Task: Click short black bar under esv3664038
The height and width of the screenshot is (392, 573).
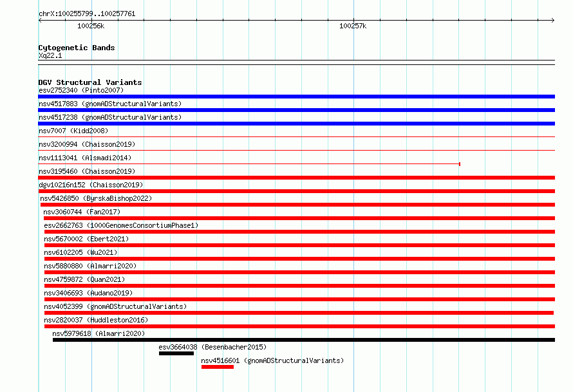Action: pos(176,353)
